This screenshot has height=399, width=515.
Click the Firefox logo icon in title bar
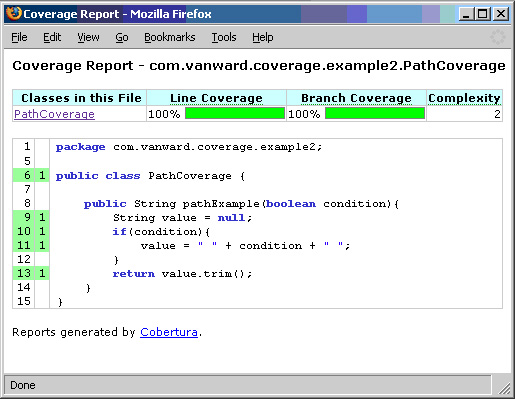14,14
